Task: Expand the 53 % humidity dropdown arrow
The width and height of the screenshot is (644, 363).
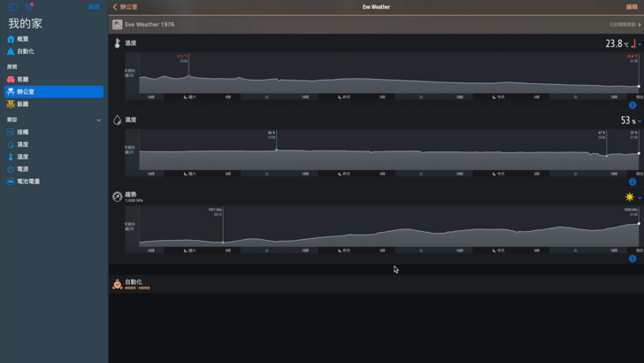Action: click(x=640, y=120)
